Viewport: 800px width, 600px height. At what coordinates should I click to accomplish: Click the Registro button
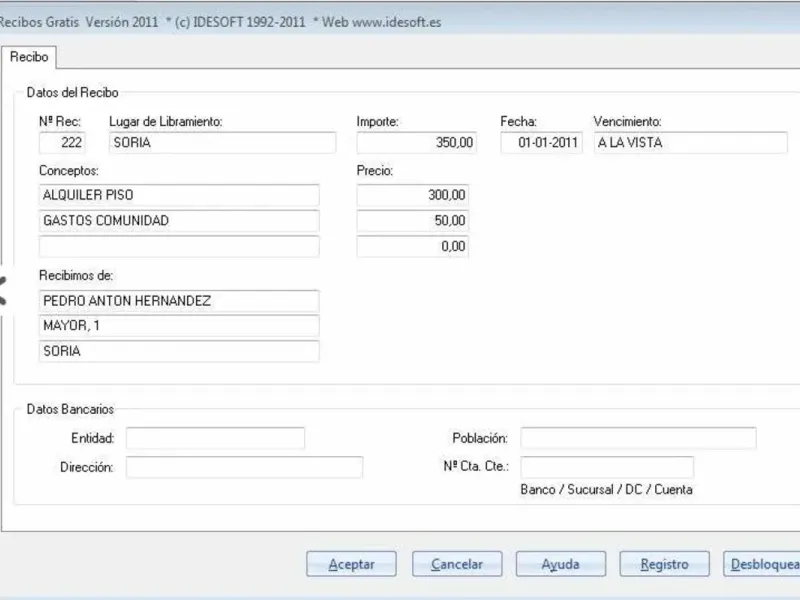(x=664, y=564)
